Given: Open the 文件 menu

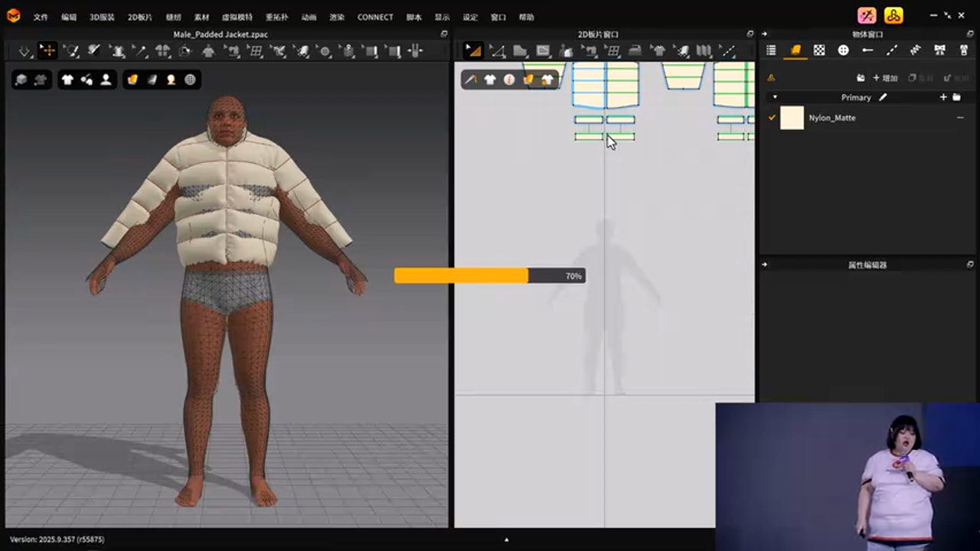Looking at the screenshot, I should click(41, 17).
